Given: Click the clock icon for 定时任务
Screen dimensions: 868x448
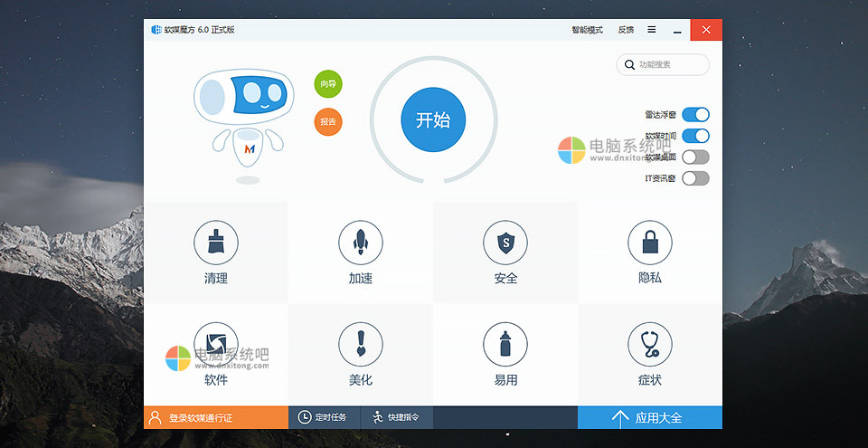Looking at the screenshot, I should pyautogui.click(x=305, y=417).
